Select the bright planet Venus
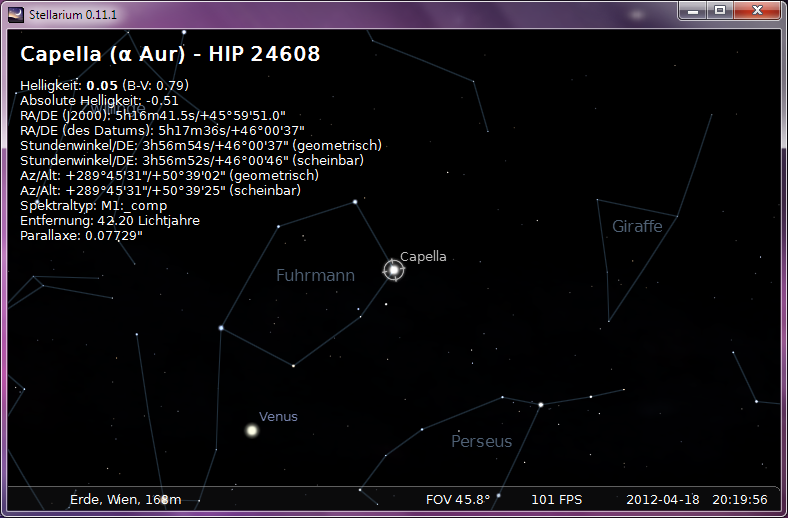This screenshot has height=518, width=788. [252, 430]
